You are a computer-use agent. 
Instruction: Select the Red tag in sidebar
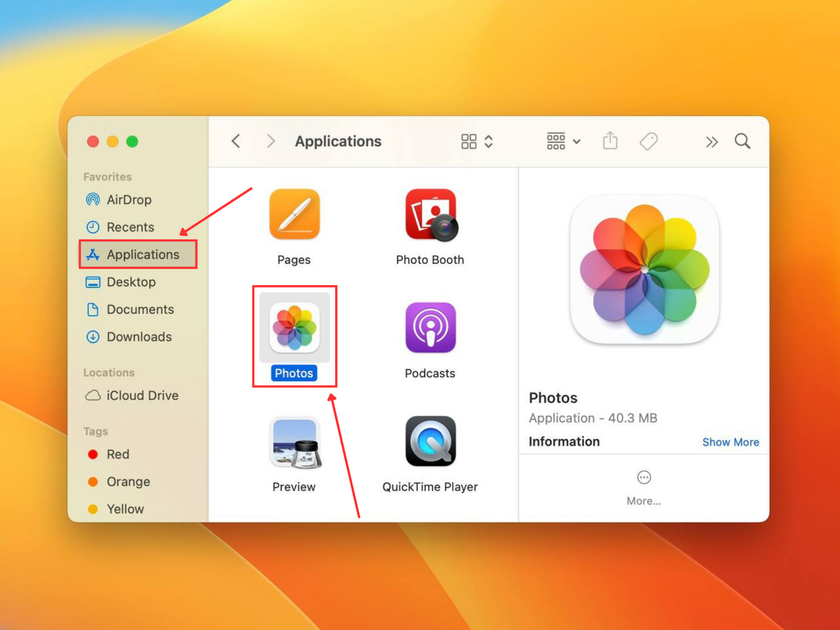(x=118, y=454)
